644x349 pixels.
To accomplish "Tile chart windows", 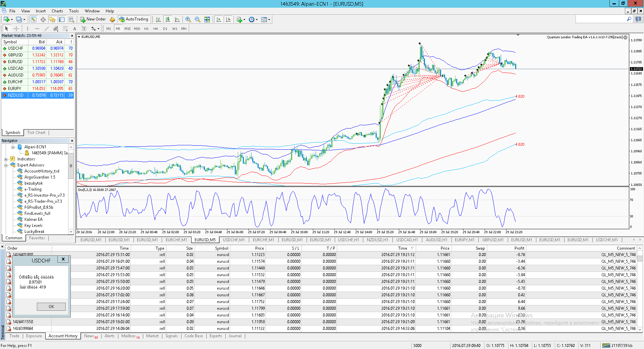I will click(x=207, y=19).
